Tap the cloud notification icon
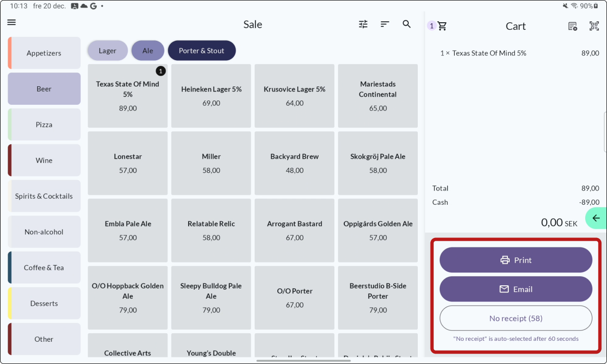 click(x=84, y=6)
